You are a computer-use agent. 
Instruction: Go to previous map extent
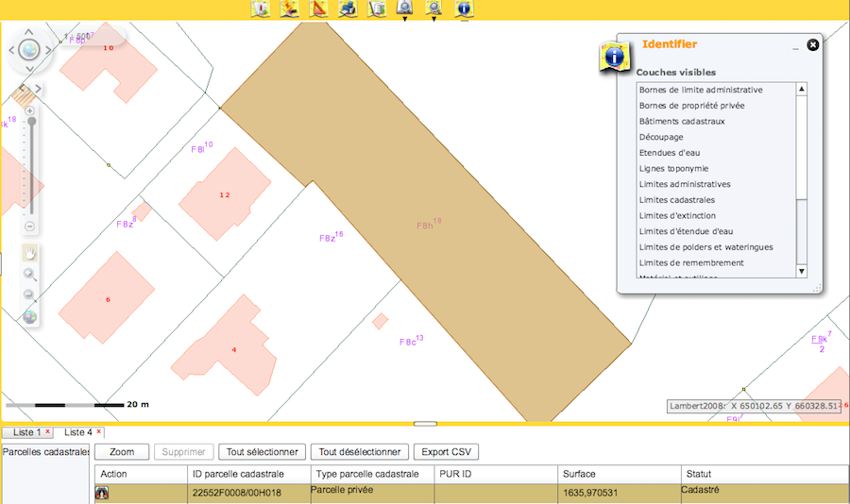(23, 88)
